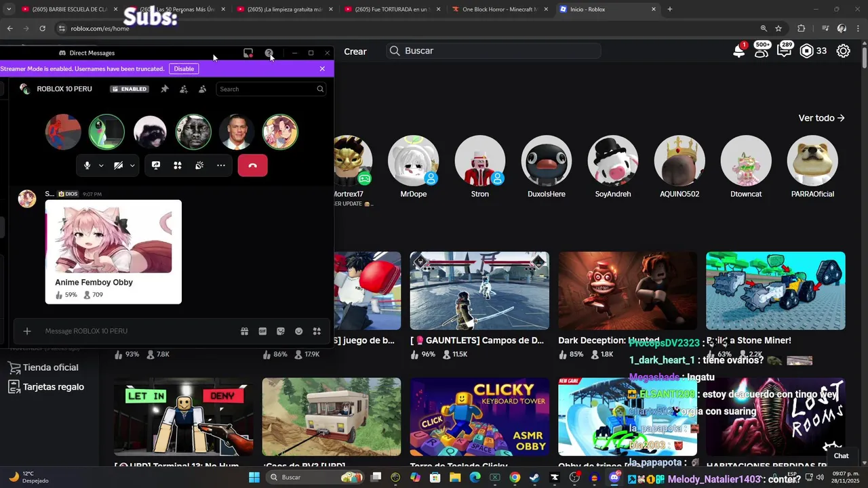
Task: Open friend DuxoIsHere's profile
Action: (547, 167)
